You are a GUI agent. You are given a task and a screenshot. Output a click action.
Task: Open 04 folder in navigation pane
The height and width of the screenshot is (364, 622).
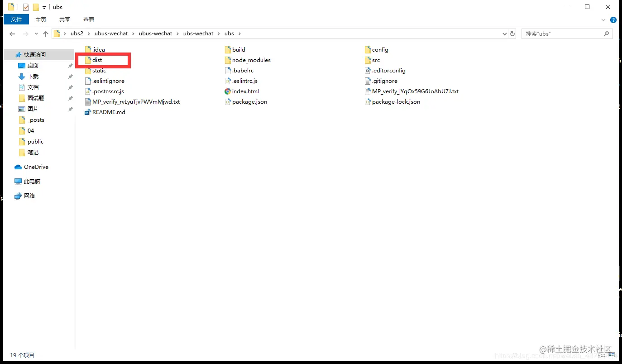tap(31, 130)
